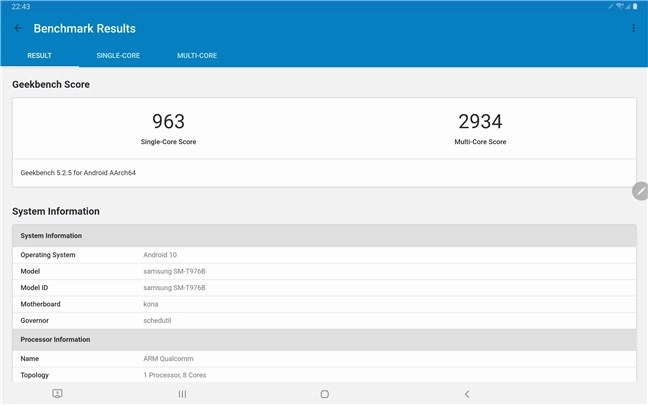The height and width of the screenshot is (405, 648).
Task: Tap the battery status icon
Action: [x=635, y=6]
